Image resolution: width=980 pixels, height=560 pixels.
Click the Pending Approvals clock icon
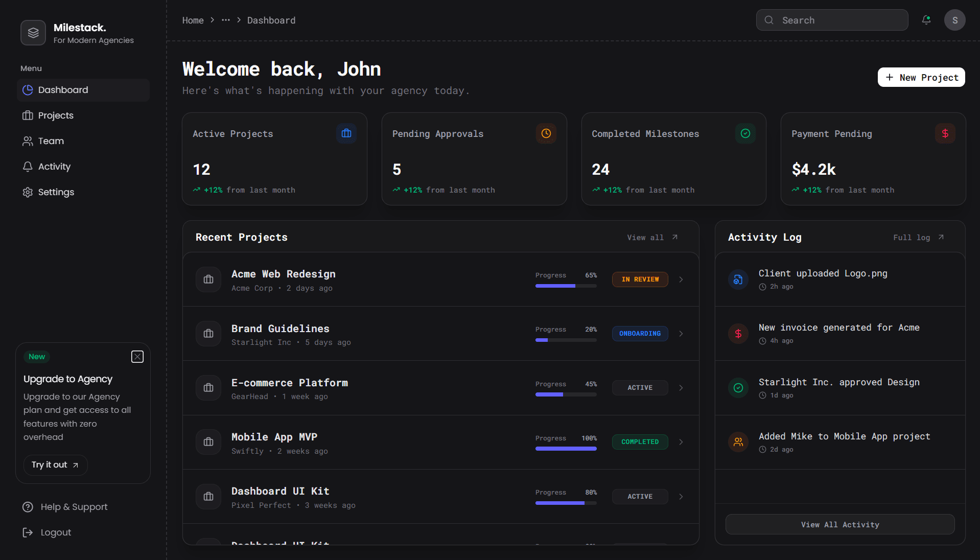tap(546, 133)
